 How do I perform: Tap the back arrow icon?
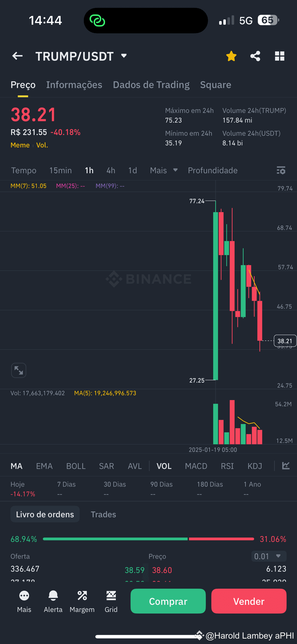[x=18, y=56]
